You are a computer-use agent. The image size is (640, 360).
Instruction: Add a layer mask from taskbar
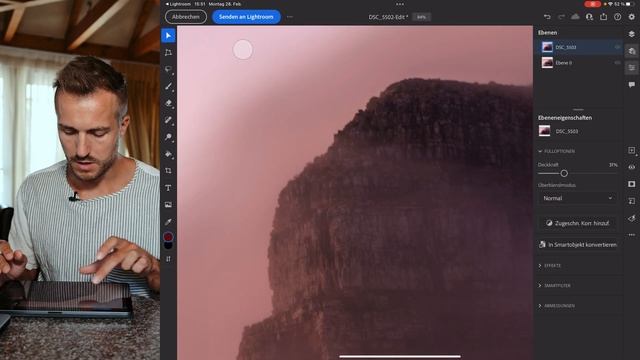[632, 184]
